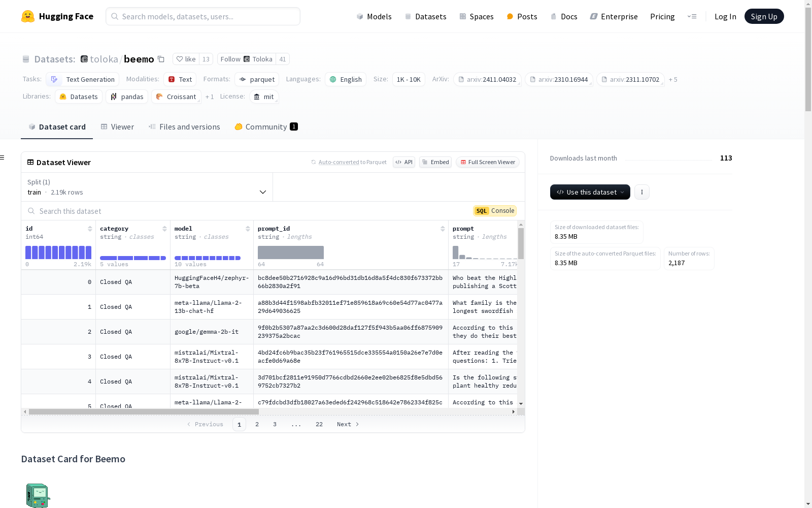The height and width of the screenshot is (508, 812).
Task: Open Spaces in the navbar
Action: [477, 16]
